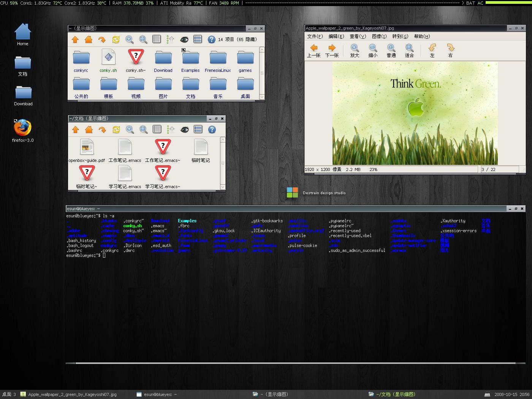Image resolution: width=532 pixels, height=399 pixels.
Task: Select the conky.sh file in home filer
Action: [108, 61]
